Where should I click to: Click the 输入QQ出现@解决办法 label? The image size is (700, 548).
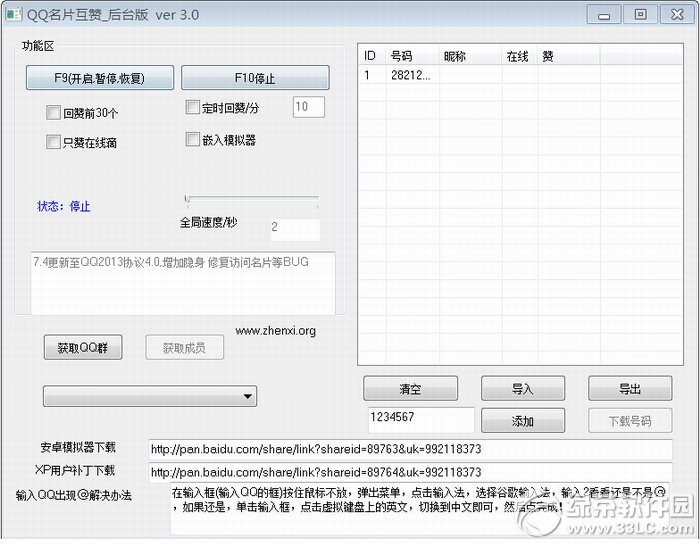tap(74, 495)
